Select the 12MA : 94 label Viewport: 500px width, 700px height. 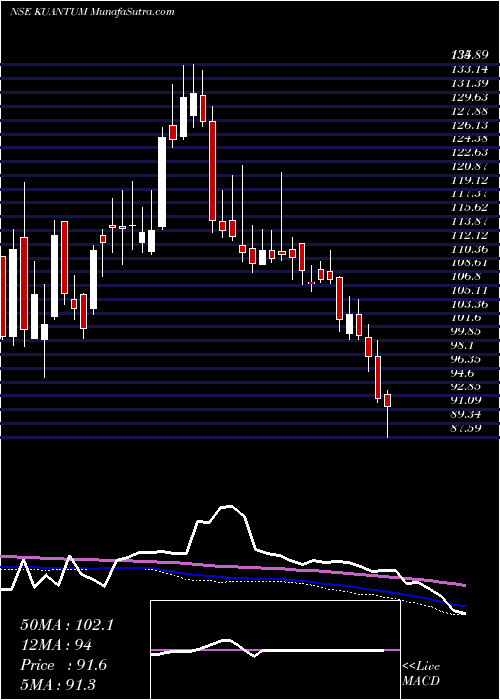pos(56,645)
